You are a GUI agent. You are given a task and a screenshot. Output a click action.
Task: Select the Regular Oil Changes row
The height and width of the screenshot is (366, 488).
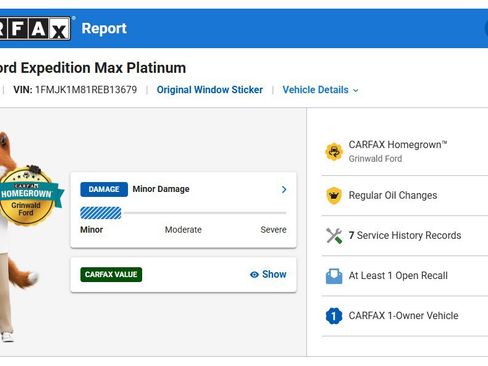[405, 195]
